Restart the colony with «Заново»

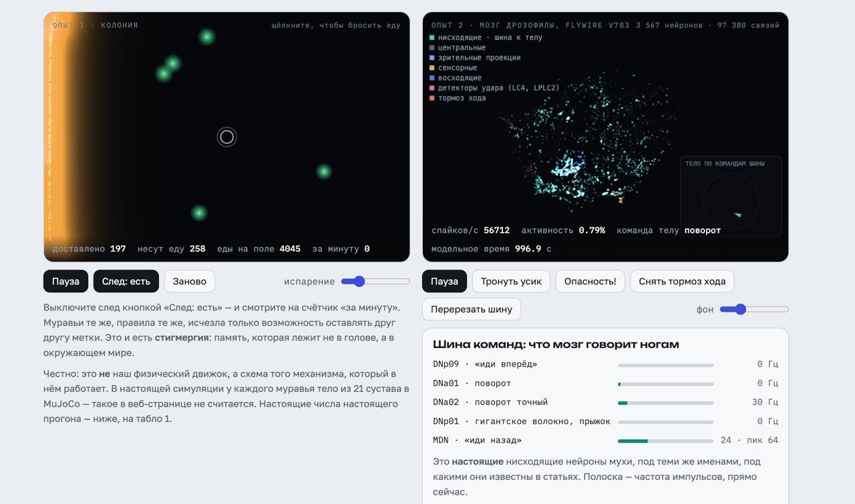tap(190, 281)
